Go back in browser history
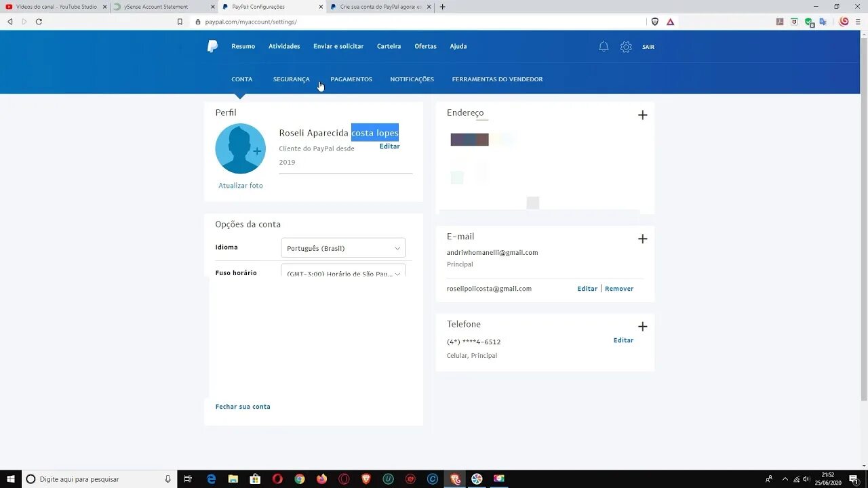 [10, 22]
